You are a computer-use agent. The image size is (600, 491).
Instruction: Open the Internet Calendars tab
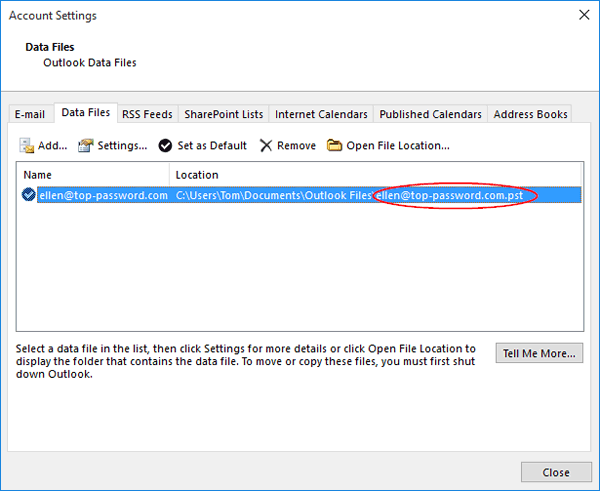tap(321, 114)
